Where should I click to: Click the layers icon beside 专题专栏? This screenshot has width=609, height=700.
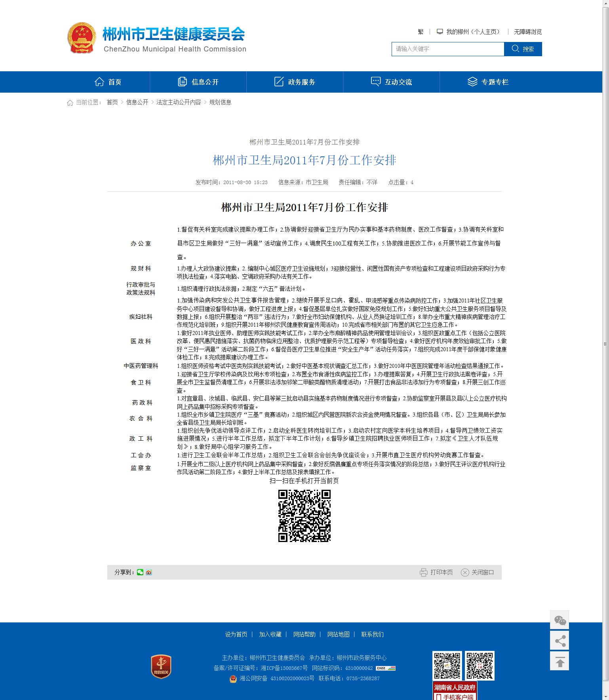point(472,82)
